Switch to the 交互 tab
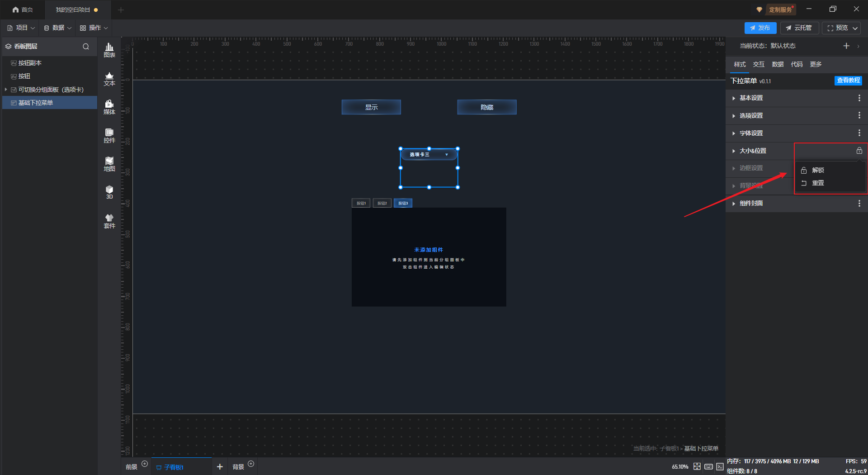The width and height of the screenshot is (868, 475). [758, 64]
